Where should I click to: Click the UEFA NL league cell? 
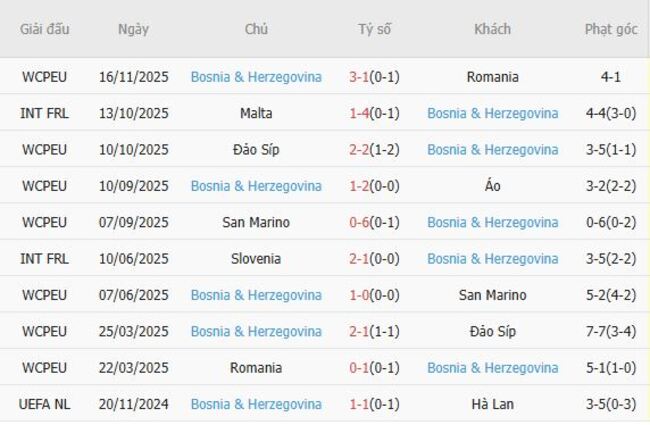point(45,404)
